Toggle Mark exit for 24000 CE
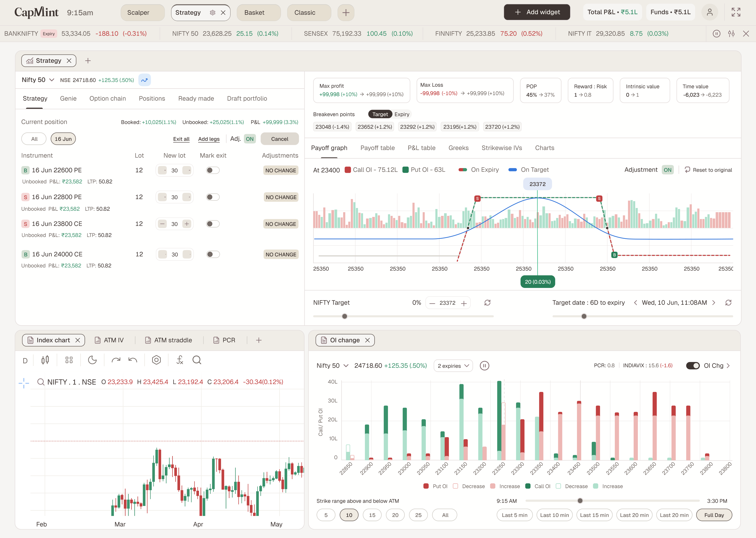Screen dimensions: 756x538 click(212, 255)
